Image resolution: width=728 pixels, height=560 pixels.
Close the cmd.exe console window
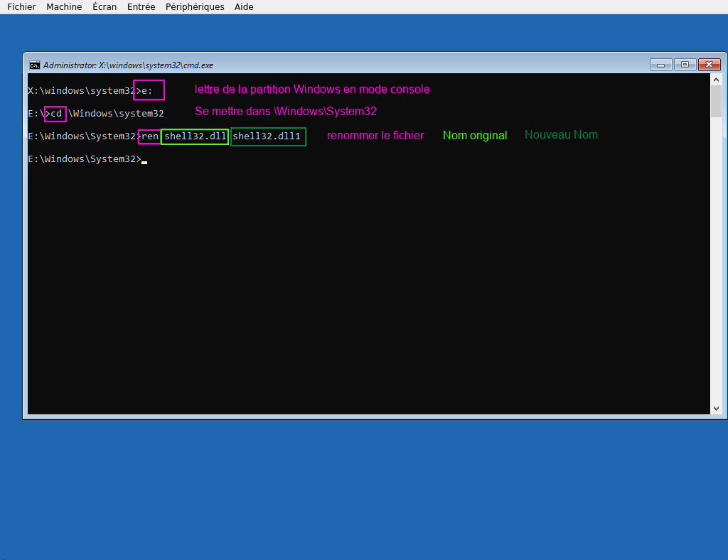click(x=709, y=65)
